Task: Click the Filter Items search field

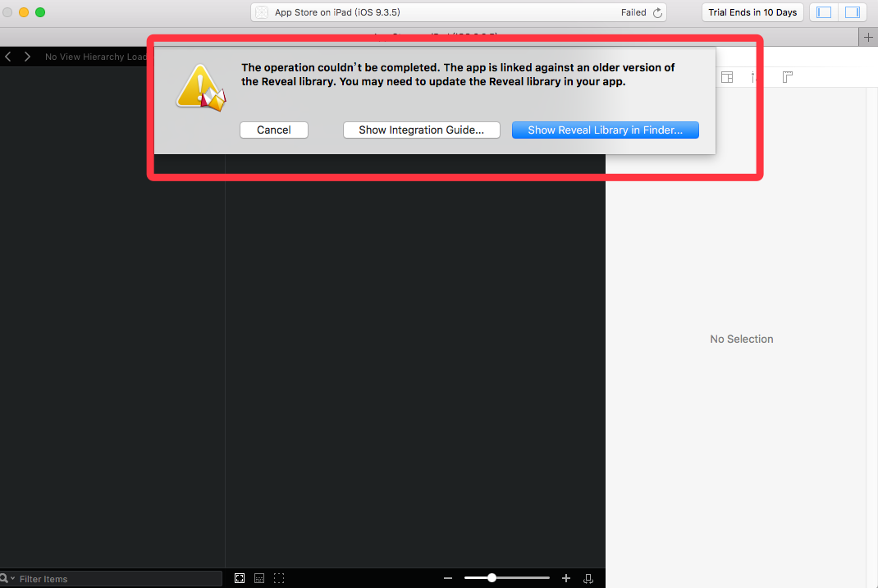Action: click(111, 578)
